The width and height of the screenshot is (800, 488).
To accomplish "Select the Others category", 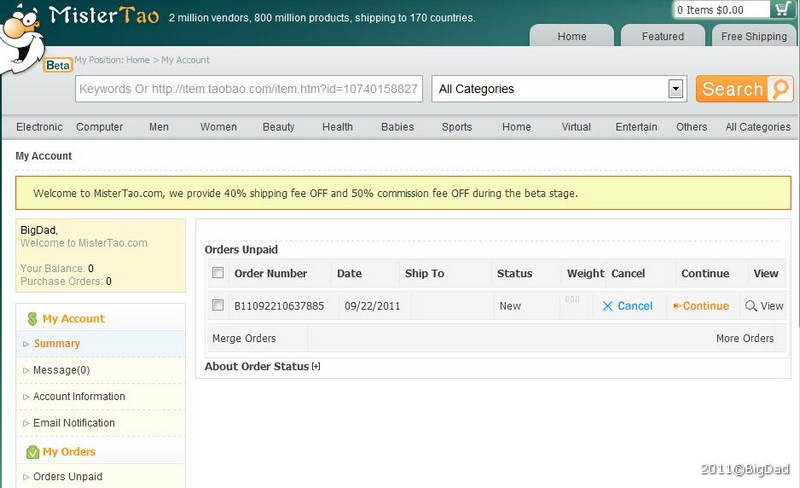I will tap(691, 127).
